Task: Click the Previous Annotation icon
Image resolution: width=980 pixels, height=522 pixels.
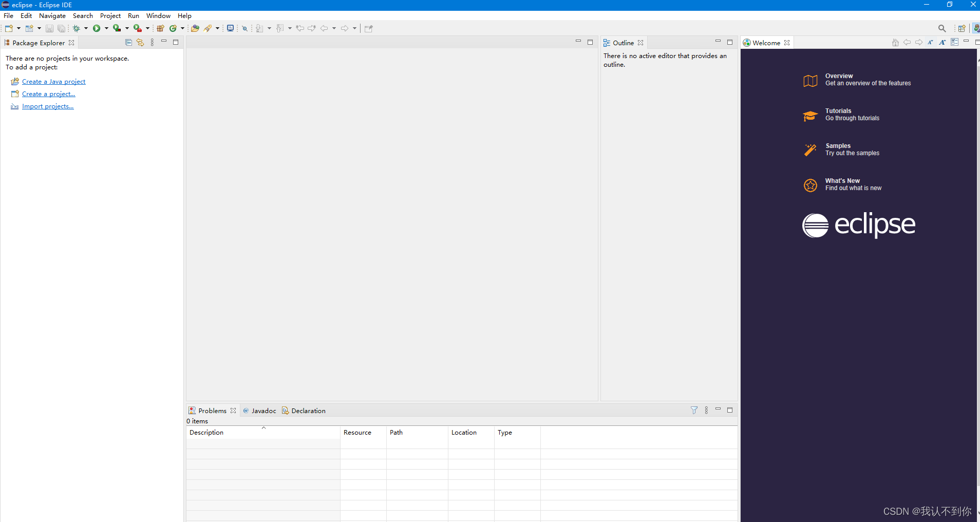Action: (280, 28)
